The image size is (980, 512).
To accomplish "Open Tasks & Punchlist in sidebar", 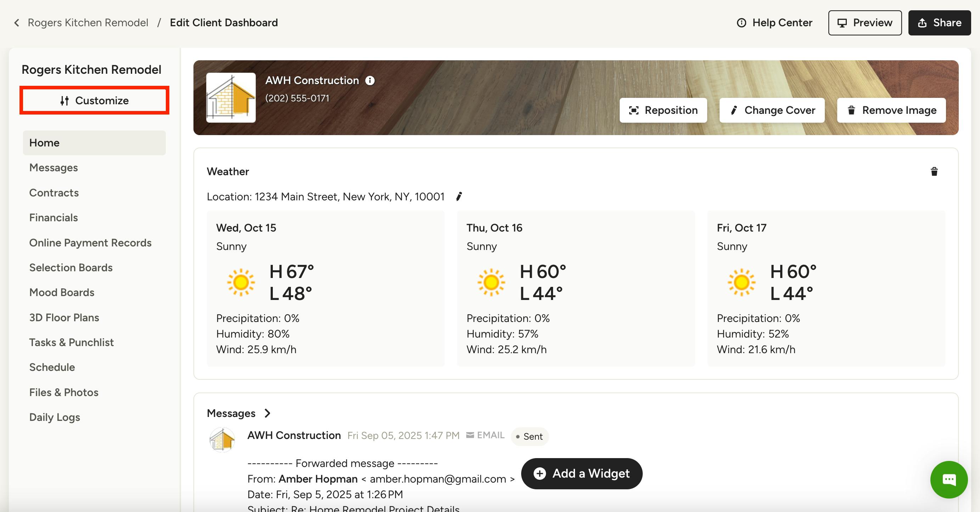I will [72, 342].
